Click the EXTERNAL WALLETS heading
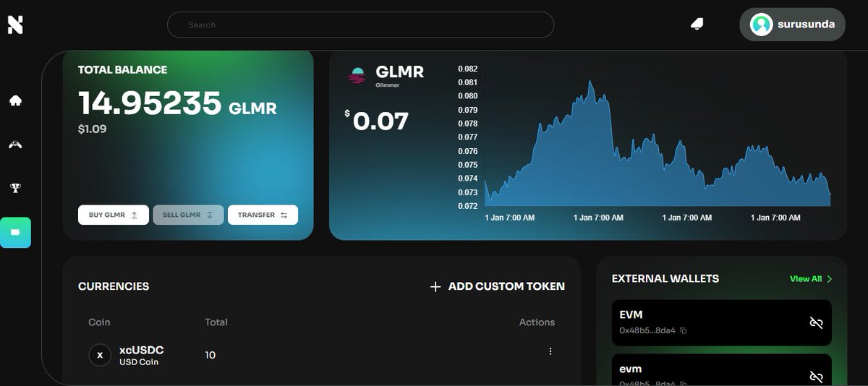The height and width of the screenshot is (386, 868). pyautogui.click(x=665, y=278)
